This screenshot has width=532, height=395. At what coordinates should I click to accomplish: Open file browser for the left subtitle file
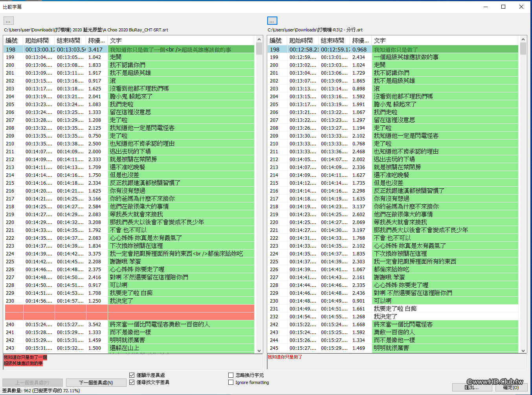coord(8,20)
